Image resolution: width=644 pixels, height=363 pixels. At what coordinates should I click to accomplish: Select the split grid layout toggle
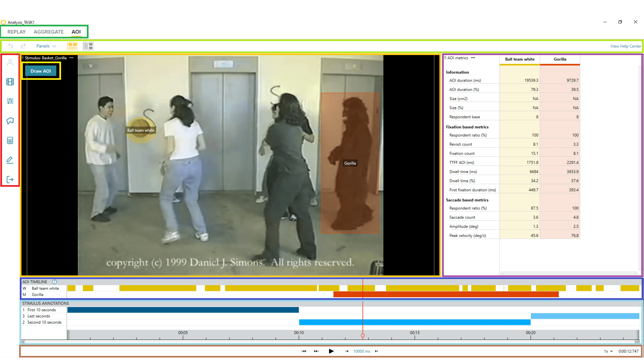click(88, 46)
